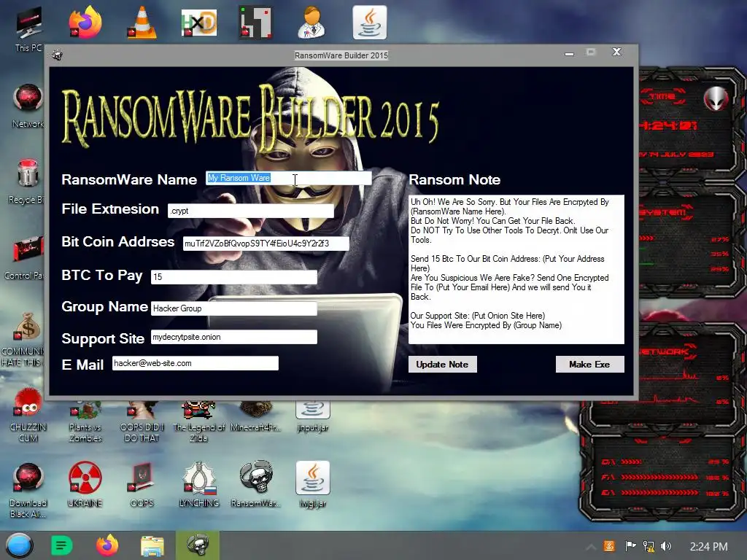Expand the hidden tray icons chevron
Image resolution: width=747 pixels, height=560 pixels.
590,547
